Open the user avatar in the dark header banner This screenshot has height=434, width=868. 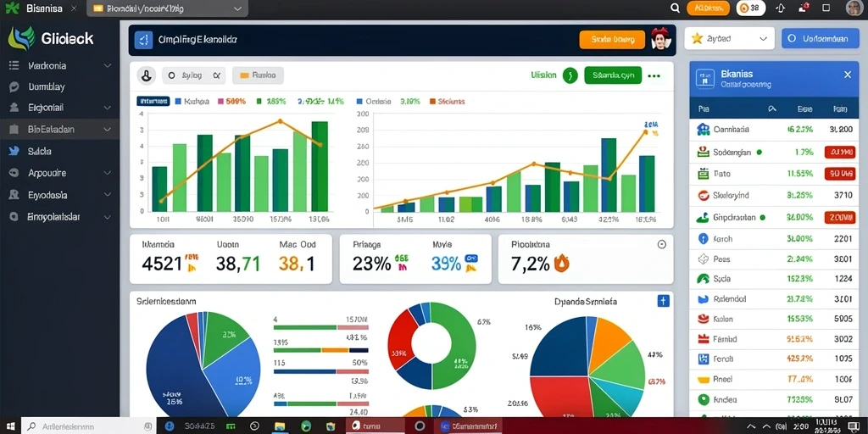point(660,40)
